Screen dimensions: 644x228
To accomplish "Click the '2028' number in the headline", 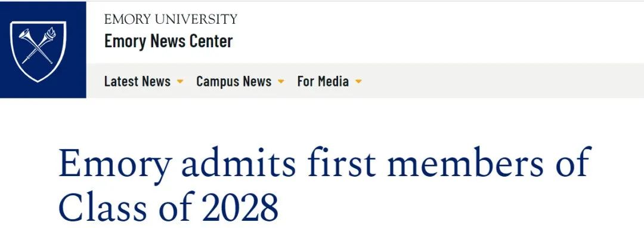I will tap(241, 208).
